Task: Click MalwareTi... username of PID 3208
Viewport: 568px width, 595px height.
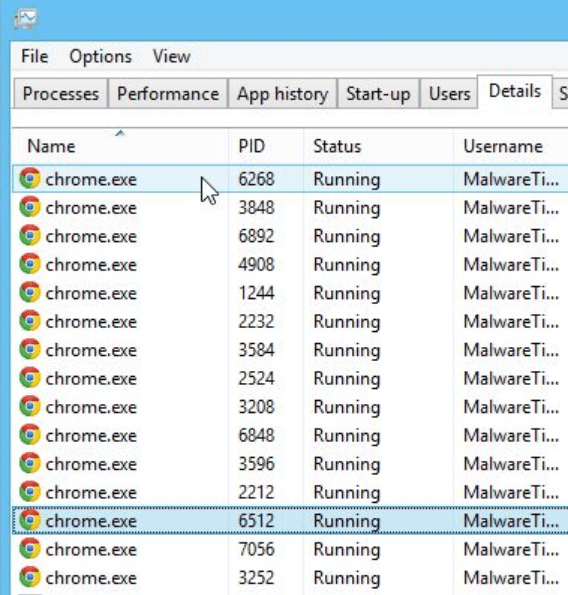Action: 511,407
